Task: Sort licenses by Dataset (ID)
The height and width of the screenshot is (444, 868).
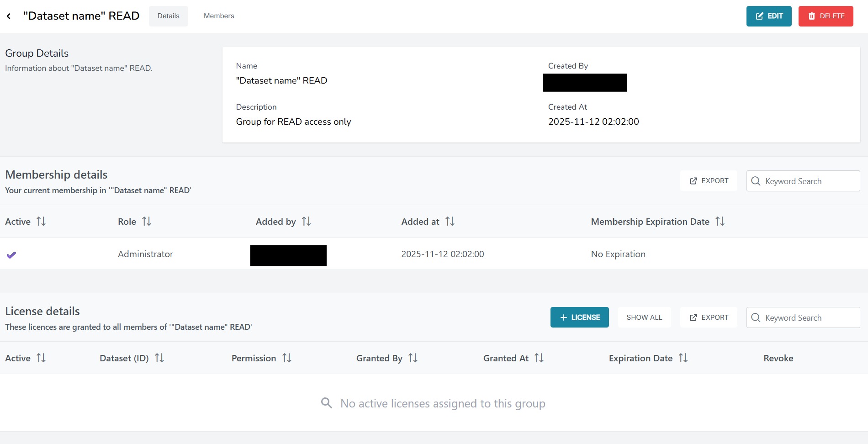Action: (159, 358)
